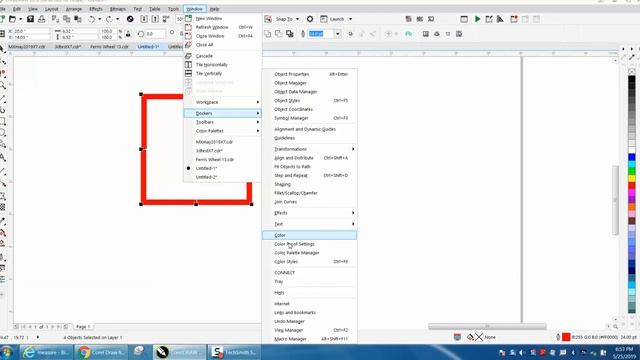Click the Import icon in toolbar
The height and width of the screenshot is (360, 640).
coord(144,19)
